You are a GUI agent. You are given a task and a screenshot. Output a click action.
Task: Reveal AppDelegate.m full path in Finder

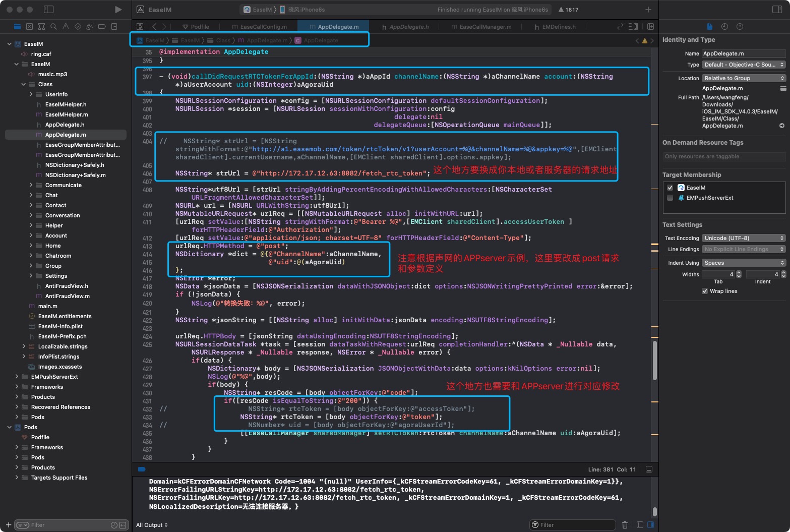[x=782, y=126]
